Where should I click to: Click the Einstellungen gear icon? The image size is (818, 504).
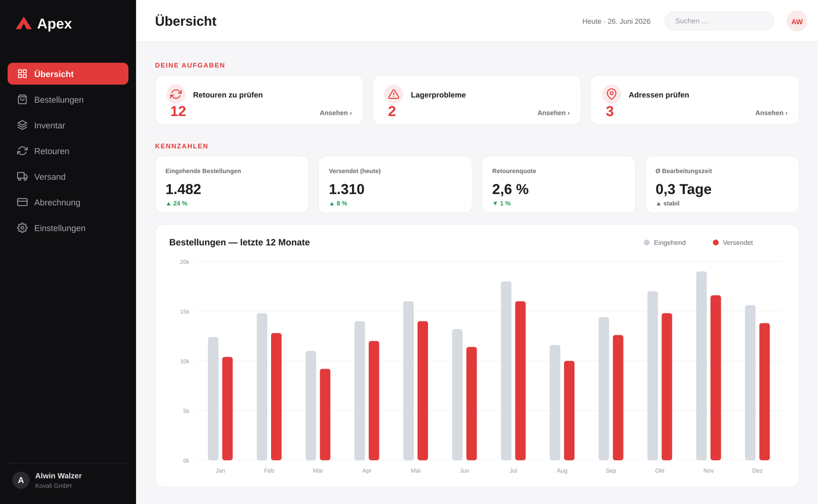coord(23,228)
